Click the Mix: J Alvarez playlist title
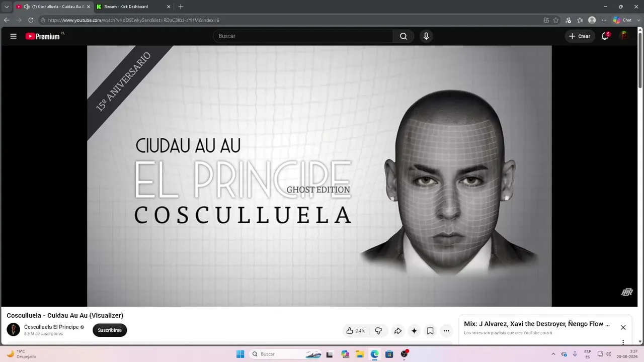Image resolution: width=644 pixels, height=362 pixels. coord(537,324)
